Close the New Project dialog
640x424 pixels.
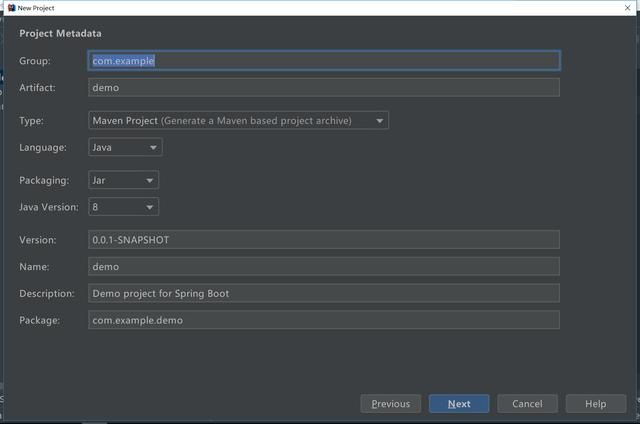coord(627,8)
